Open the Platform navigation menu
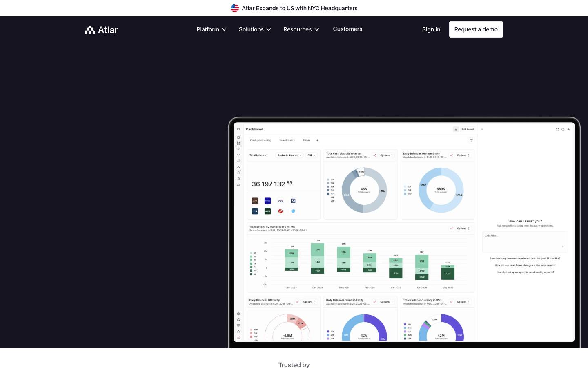Viewport: 588px width, 368px height. coord(212,29)
